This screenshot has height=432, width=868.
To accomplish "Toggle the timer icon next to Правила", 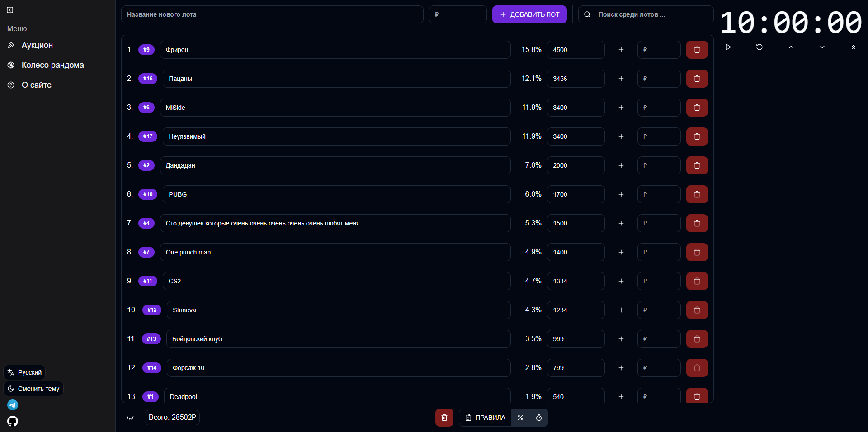I will click(538, 418).
